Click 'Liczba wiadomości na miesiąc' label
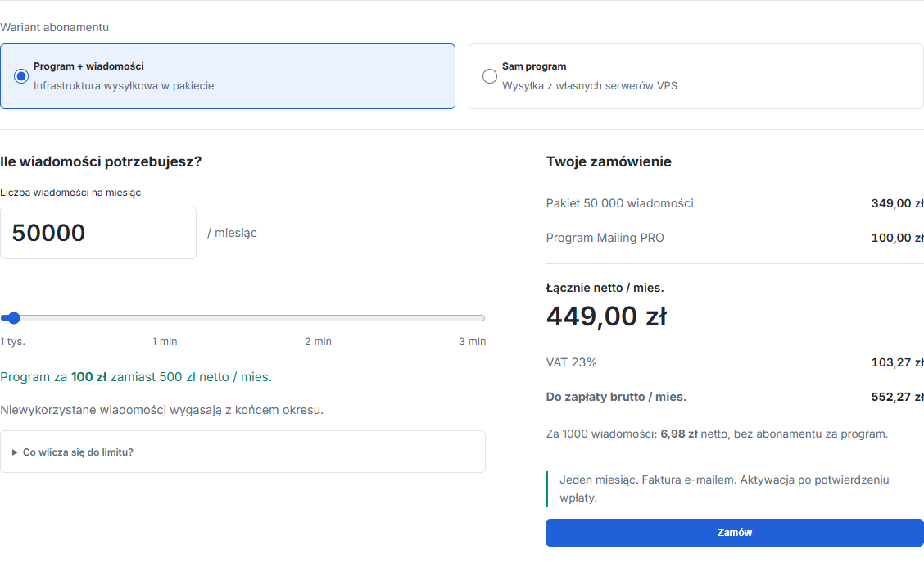Viewport: 924px width, 573px height. point(70,192)
